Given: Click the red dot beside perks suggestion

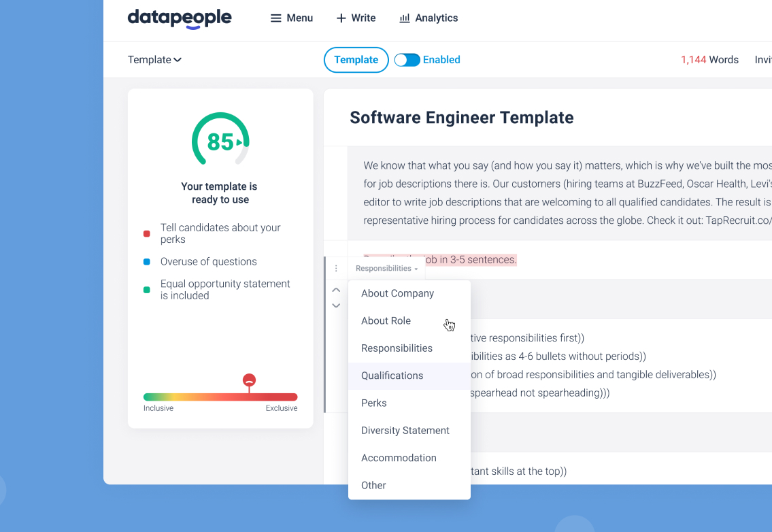Looking at the screenshot, I should click(146, 232).
